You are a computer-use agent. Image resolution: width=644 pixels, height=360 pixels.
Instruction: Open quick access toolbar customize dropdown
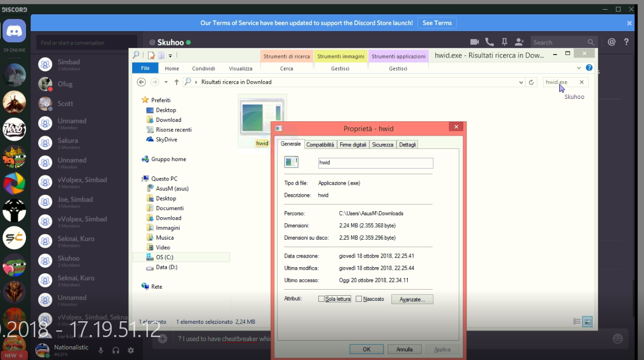point(170,56)
